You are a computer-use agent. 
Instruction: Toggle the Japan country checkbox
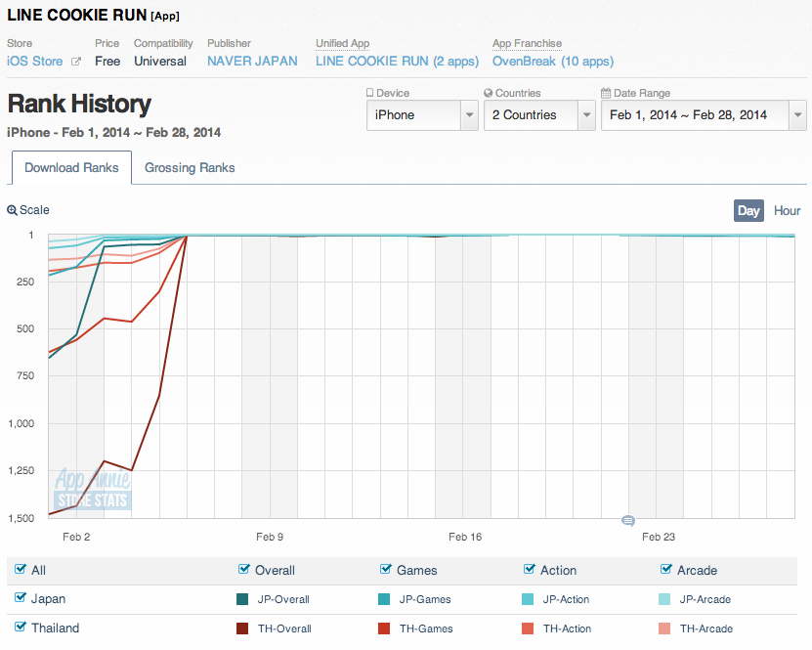pyautogui.click(x=21, y=598)
